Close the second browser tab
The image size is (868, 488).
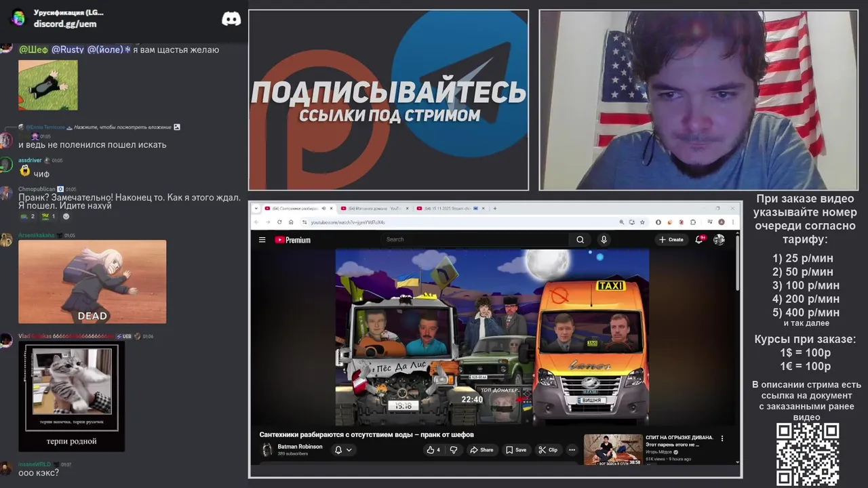pos(407,209)
